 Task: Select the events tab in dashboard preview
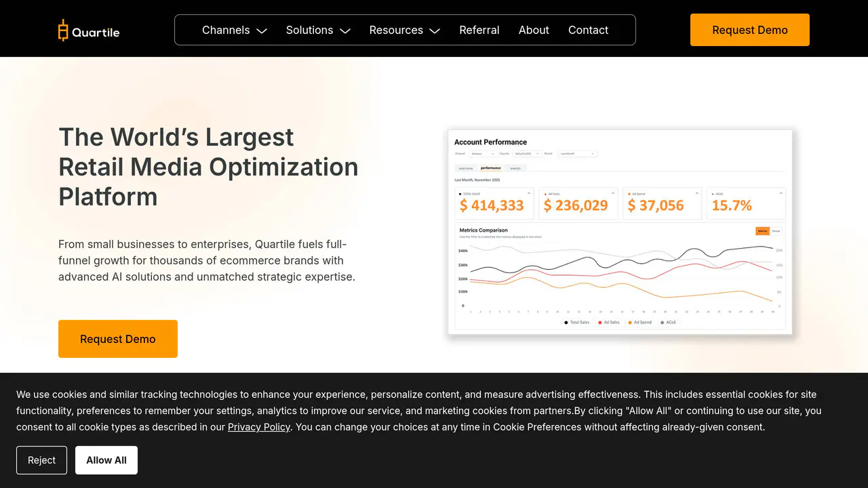point(515,168)
